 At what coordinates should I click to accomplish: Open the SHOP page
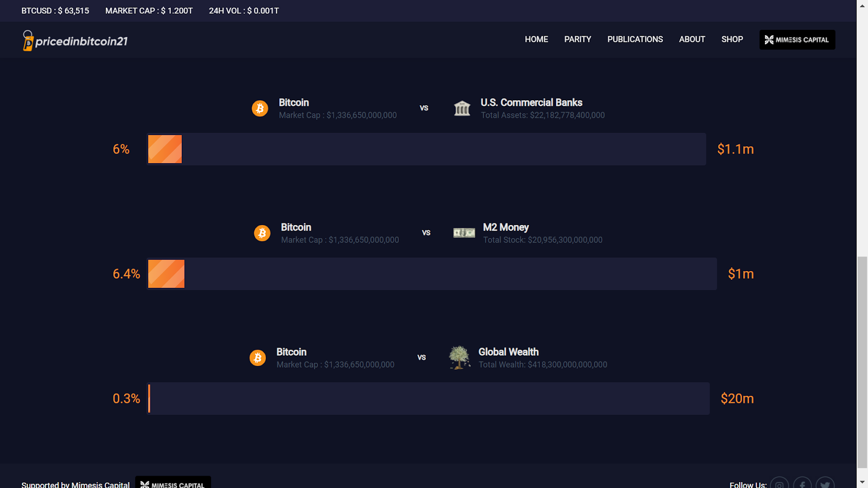click(x=732, y=40)
